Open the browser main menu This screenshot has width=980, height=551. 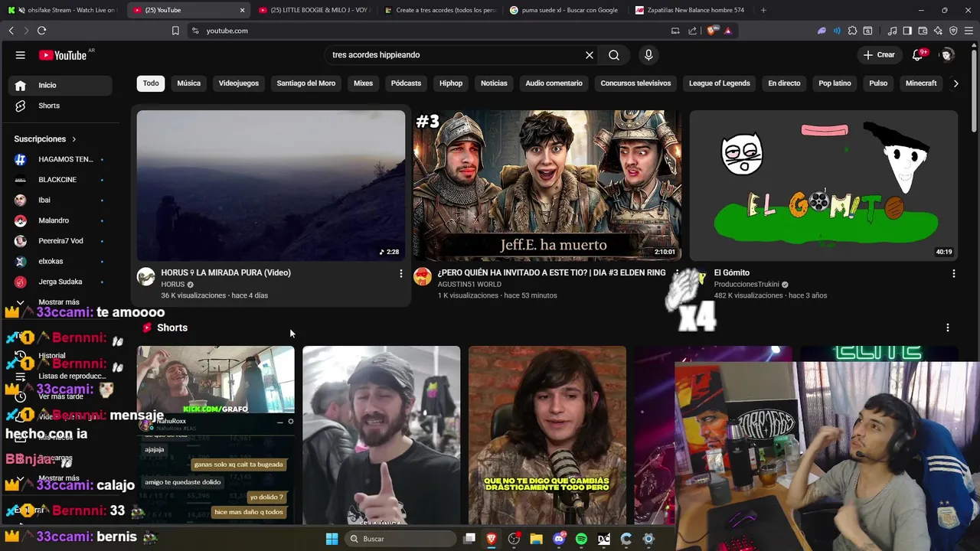[x=969, y=31]
